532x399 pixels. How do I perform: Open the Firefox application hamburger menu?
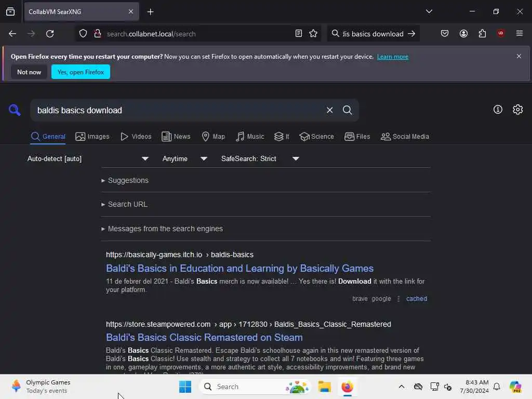coord(520,33)
